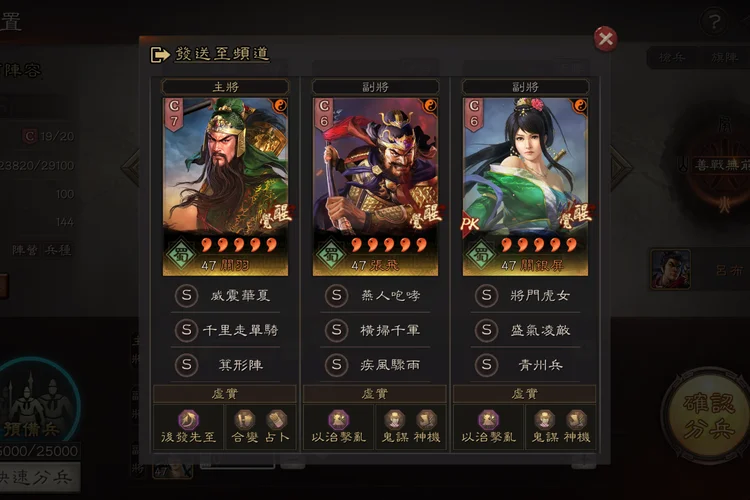
Task: Tap the 後發先至 tactic icon
Action: pos(188,420)
